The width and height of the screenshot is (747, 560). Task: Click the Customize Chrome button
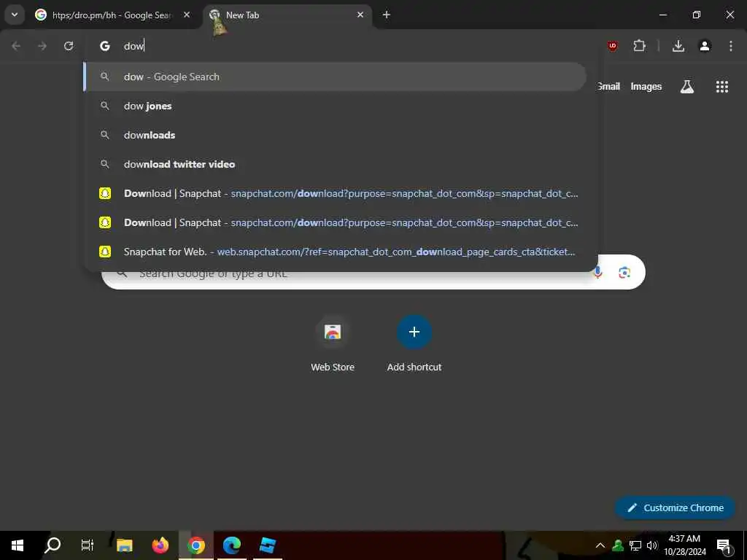[676, 507]
